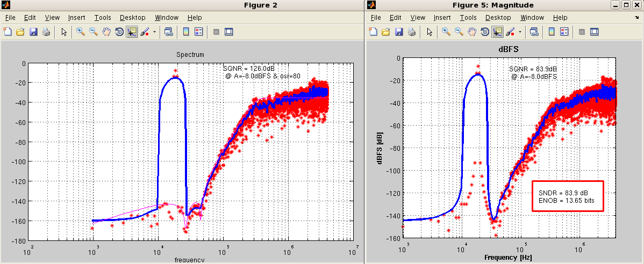Select the Pan hand tool in Figure 2
This screenshot has height=264, width=644.
click(x=107, y=32)
